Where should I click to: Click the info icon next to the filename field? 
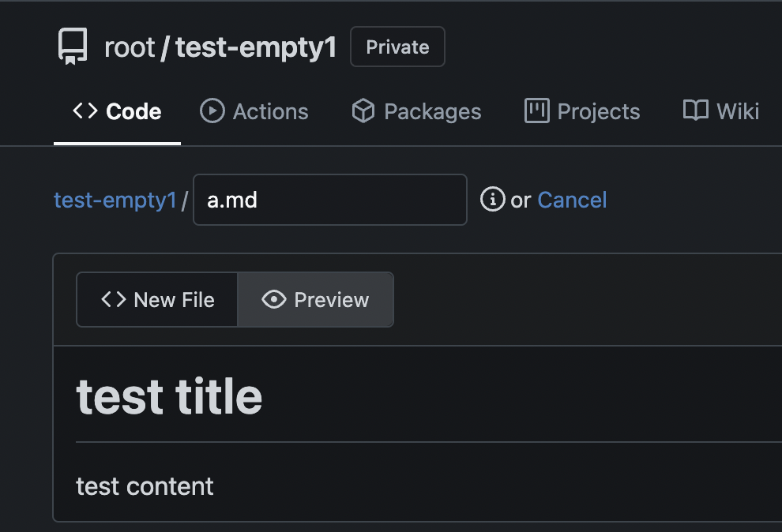[x=492, y=200]
